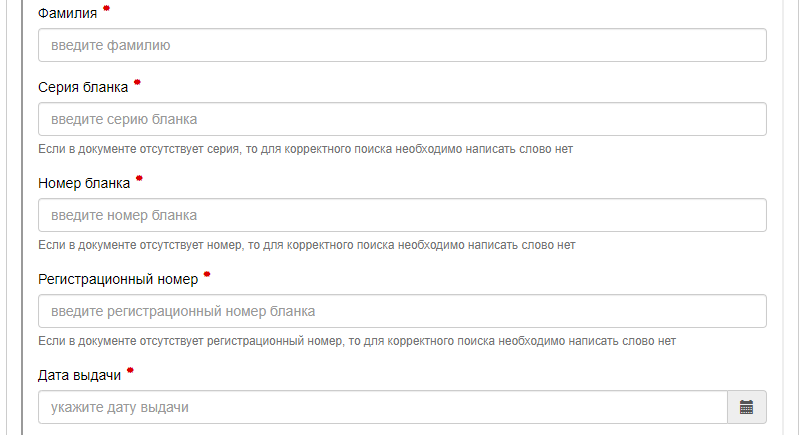This screenshot has height=435, width=805.
Task: Click the Фамилия surname input field
Action: point(402,45)
